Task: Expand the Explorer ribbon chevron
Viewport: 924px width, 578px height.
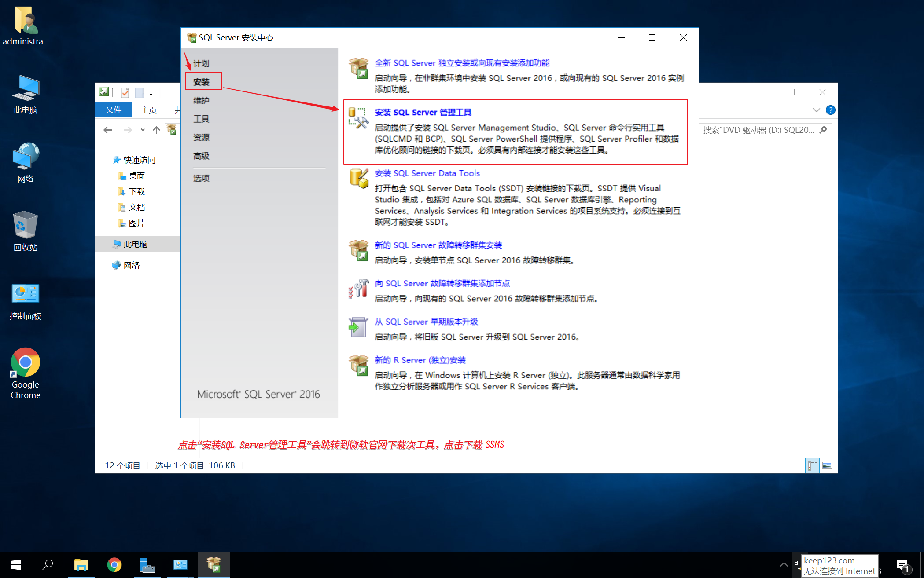Action: point(817,110)
